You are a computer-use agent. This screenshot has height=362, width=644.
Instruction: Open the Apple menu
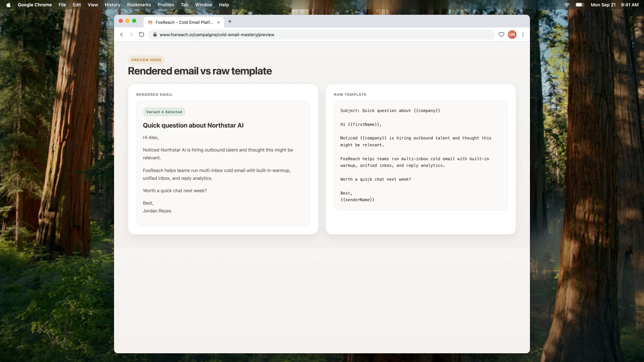click(x=8, y=5)
